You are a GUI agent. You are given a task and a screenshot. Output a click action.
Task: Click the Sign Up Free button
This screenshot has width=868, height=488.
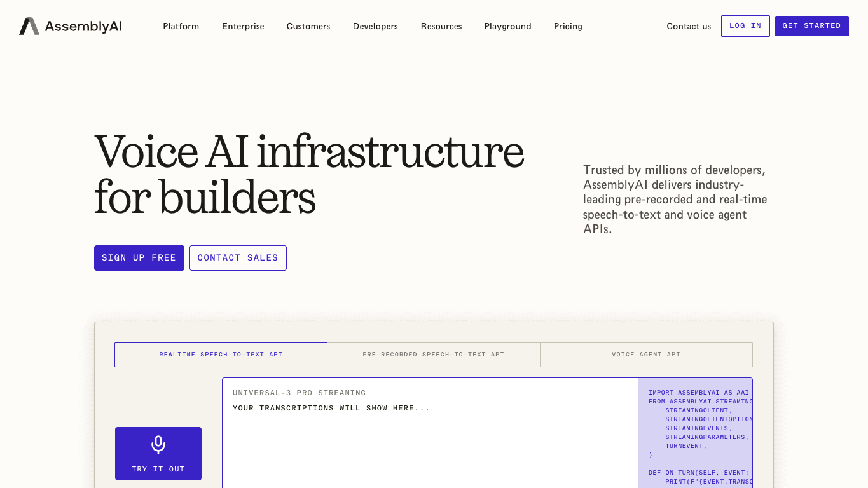pos(139,258)
